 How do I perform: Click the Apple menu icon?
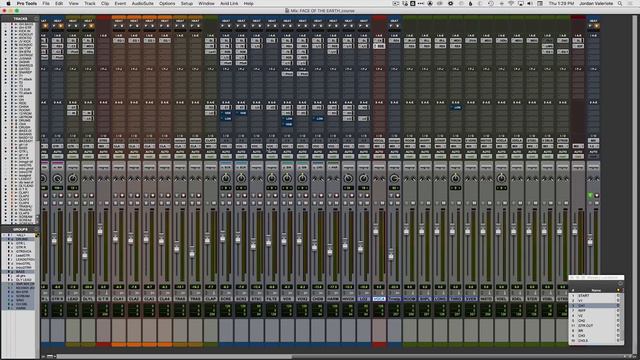[x=8, y=3]
